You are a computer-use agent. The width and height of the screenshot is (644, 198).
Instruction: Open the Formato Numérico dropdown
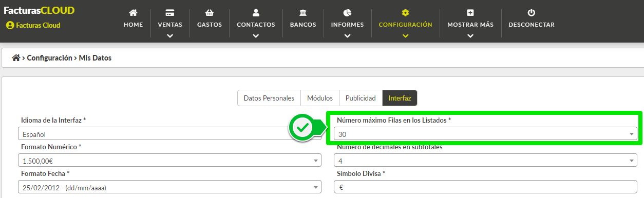coord(169,161)
